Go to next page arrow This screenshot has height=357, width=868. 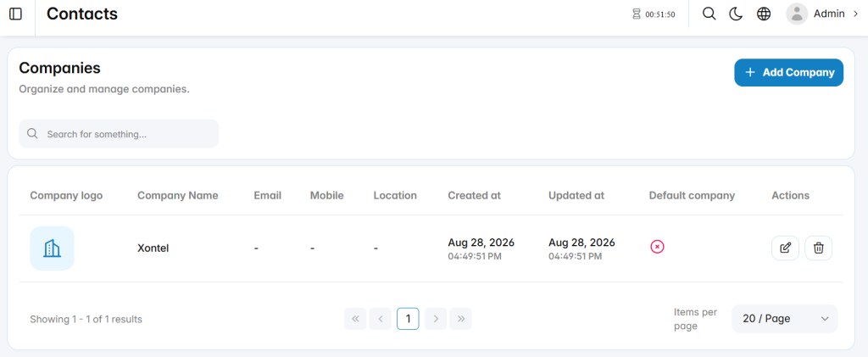click(436, 319)
